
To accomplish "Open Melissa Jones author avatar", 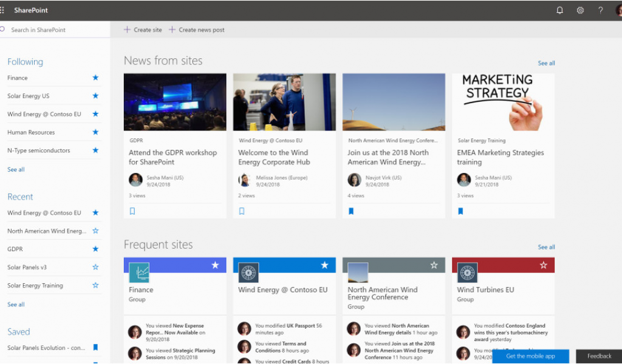I will click(x=245, y=180).
